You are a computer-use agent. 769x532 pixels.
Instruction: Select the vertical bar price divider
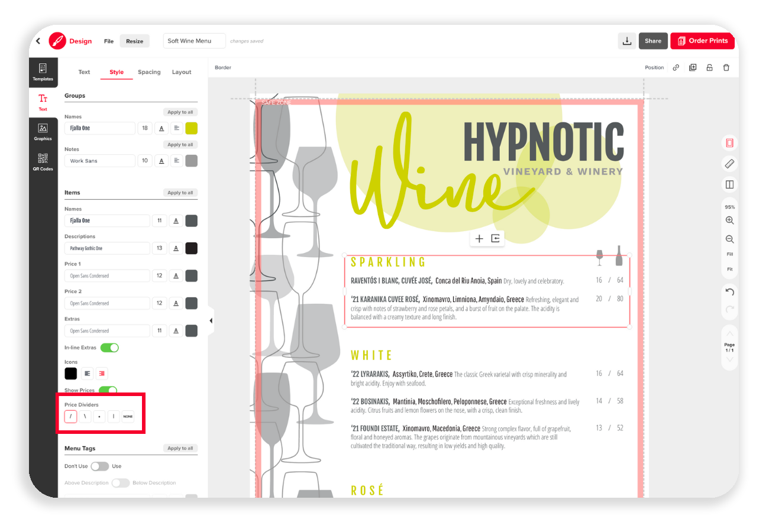pyautogui.click(x=114, y=417)
